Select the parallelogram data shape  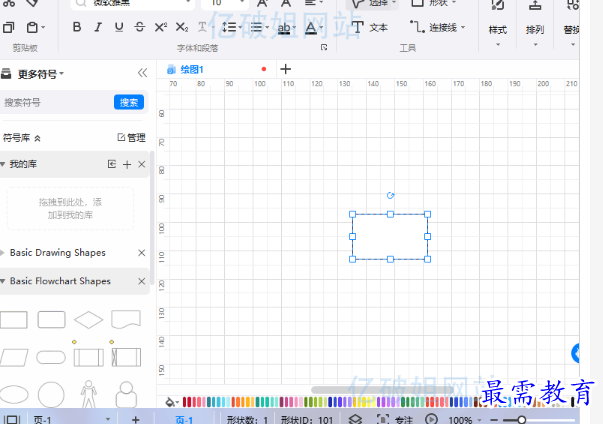pos(14,357)
